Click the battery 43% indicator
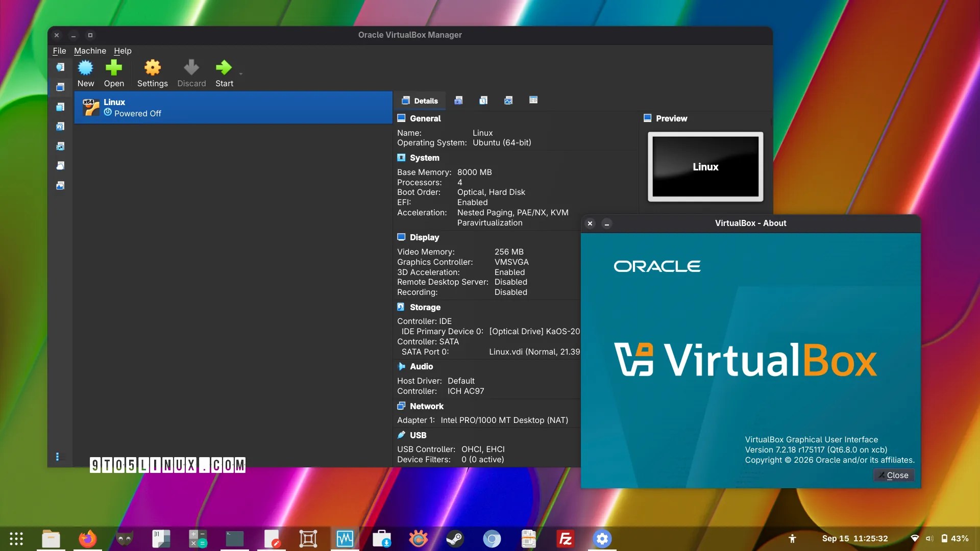This screenshot has width=980, height=551. coord(955,539)
